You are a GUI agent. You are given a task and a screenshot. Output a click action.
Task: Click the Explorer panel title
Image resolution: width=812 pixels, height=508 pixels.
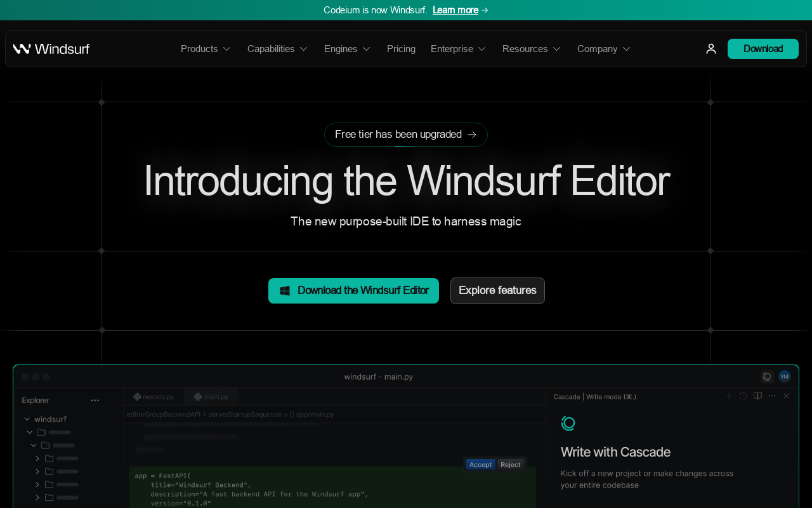coord(36,400)
